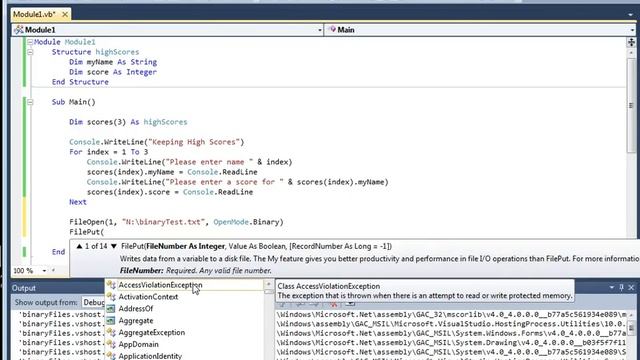The image size is (640, 360).
Task: Click IntelliSense list scroll-up arrow
Action: (x=269, y=284)
